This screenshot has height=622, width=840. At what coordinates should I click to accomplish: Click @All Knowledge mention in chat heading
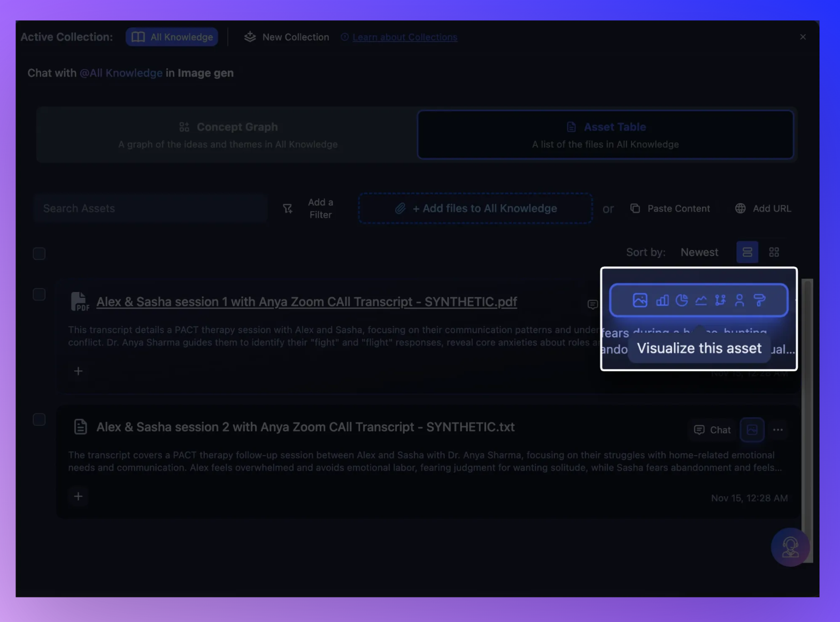[121, 73]
